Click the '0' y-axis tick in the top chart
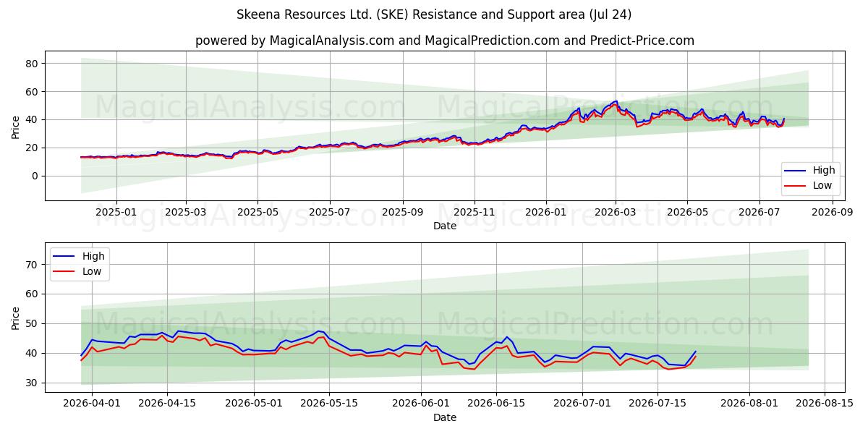This screenshot has width=868, height=434. (x=35, y=176)
